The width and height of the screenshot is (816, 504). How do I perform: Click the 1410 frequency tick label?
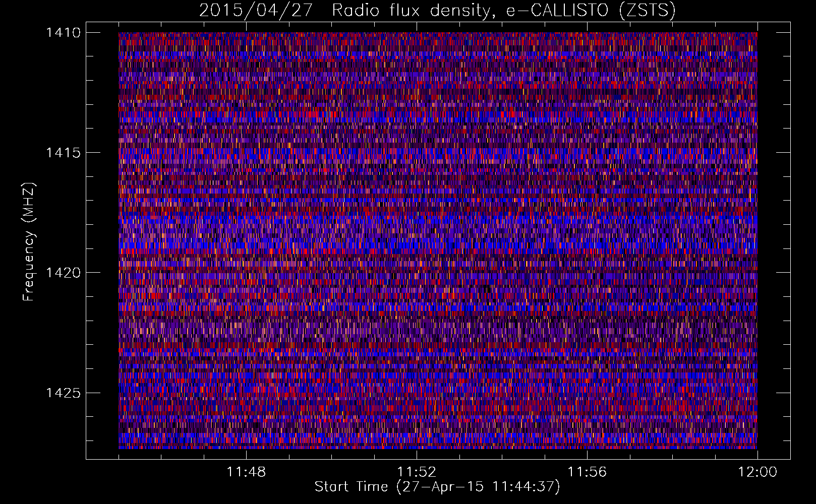[63, 33]
